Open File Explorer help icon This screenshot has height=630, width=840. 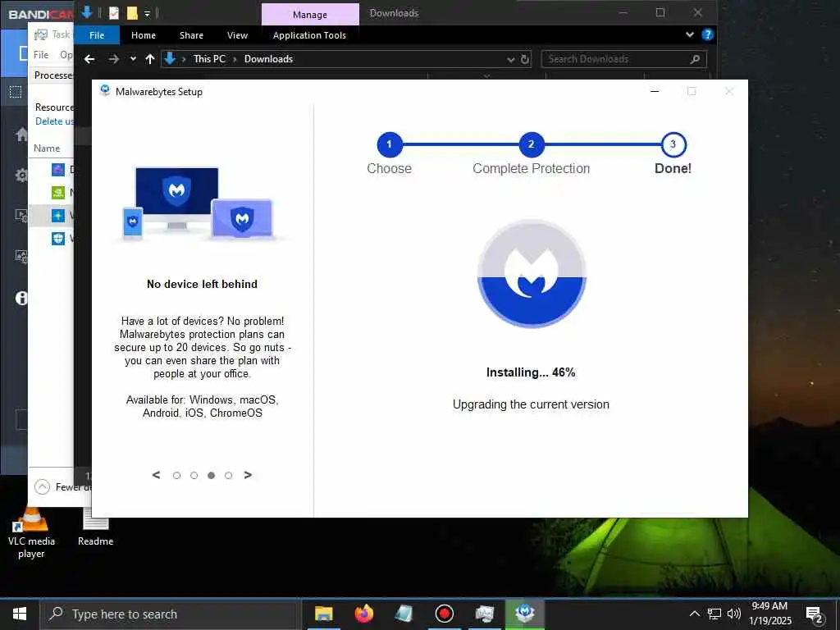pos(707,34)
